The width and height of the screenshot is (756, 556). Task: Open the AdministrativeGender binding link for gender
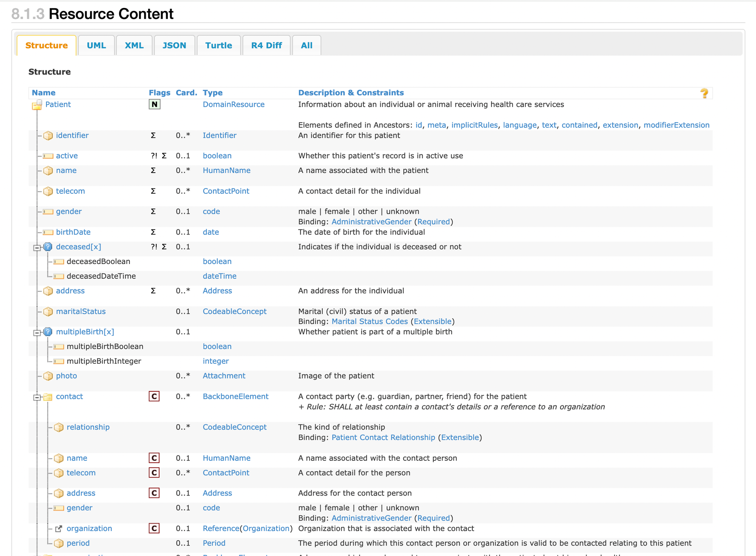[x=371, y=222]
